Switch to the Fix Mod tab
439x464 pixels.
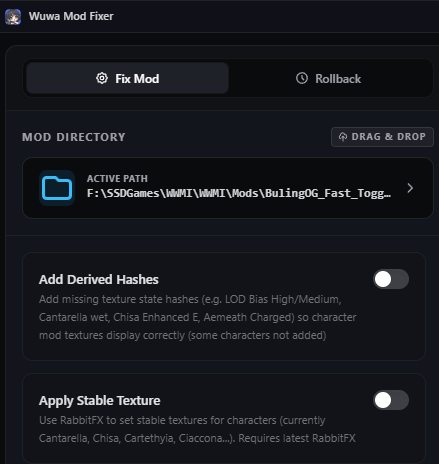tap(127, 78)
